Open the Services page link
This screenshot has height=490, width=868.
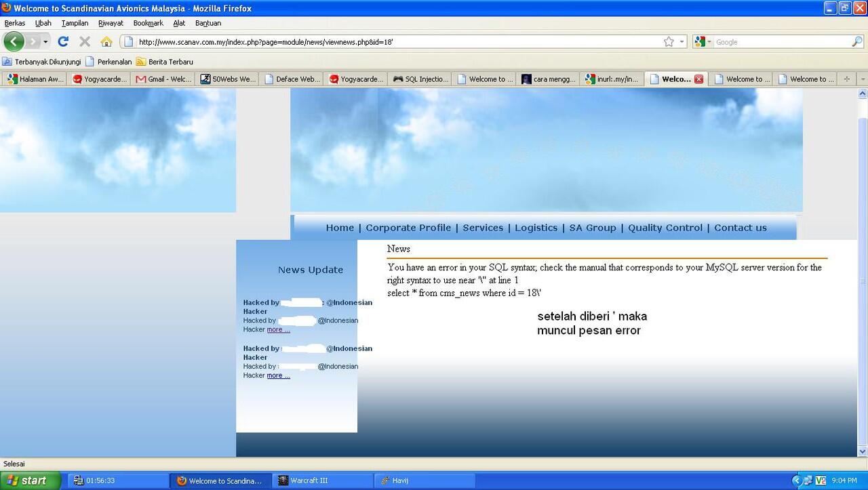(483, 228)
